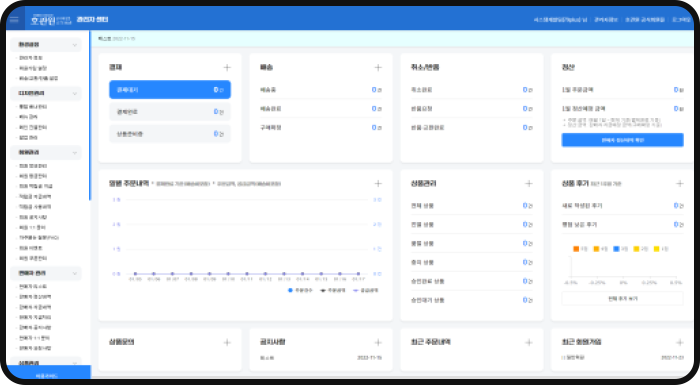This screenshot has height=385, width=700.
Task: Click the plus icon on 상품문의 card
Action: pyautogui.click(x=227, y=343)
